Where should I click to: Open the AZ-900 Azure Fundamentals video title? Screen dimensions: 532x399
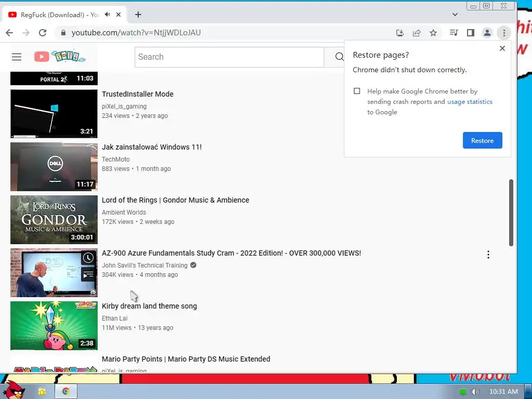(231, 253)
